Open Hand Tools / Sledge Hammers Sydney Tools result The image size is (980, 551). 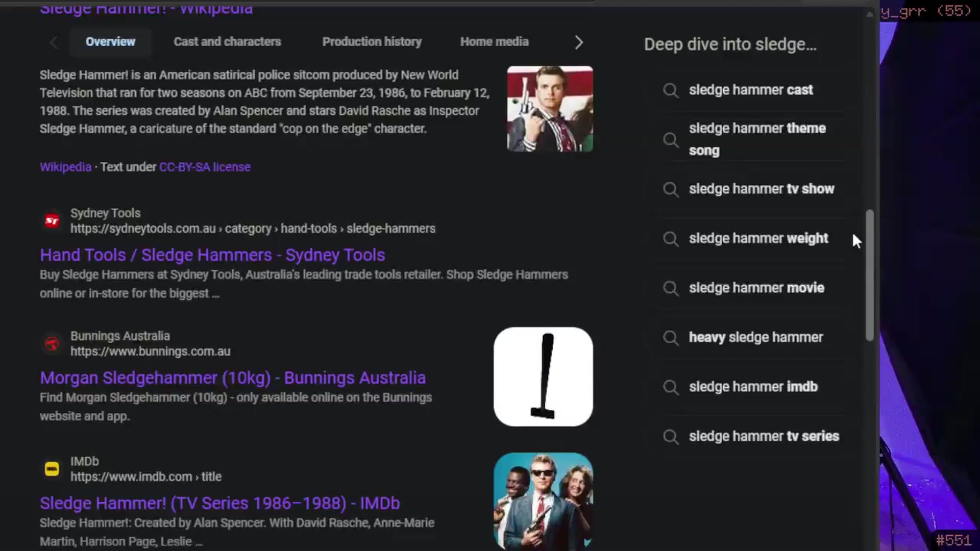tap(212, 255)
